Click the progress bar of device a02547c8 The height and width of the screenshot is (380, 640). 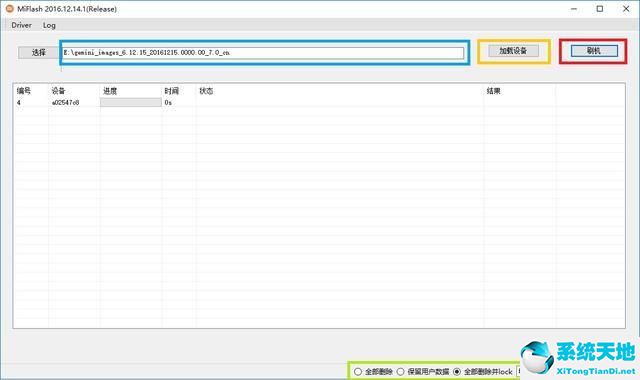131,102
